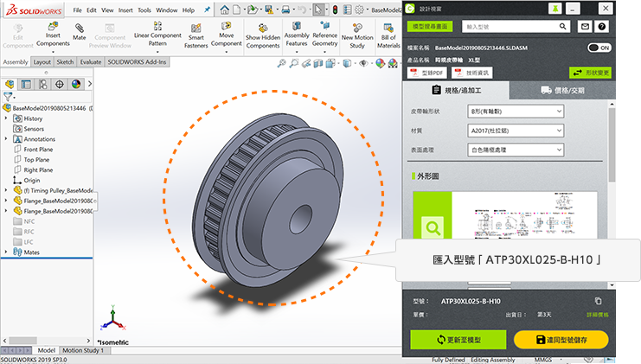This screenshot has width=641, height=364.
Task: Expand the Annotations tree node
Action: tap(6, 139)
